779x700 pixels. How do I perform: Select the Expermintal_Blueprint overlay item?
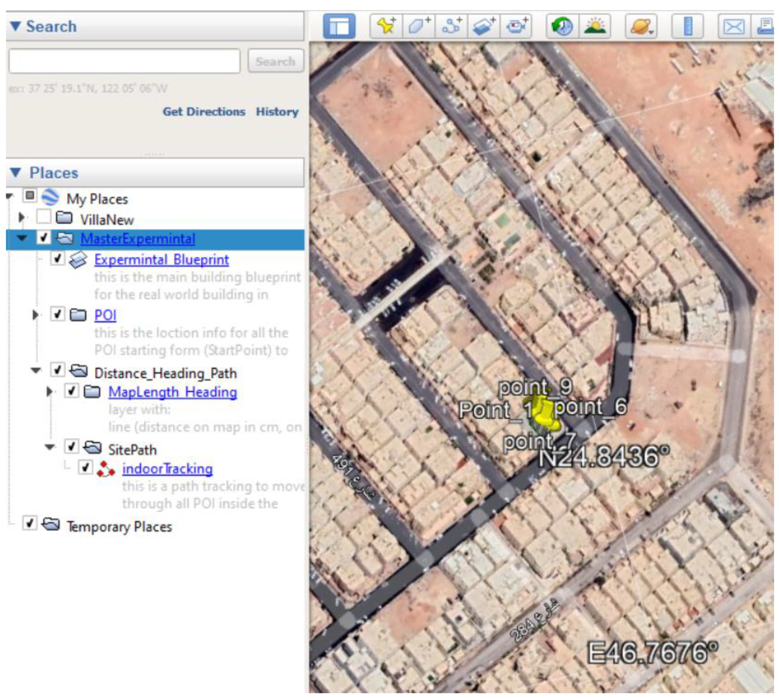(x=161, y=260)
